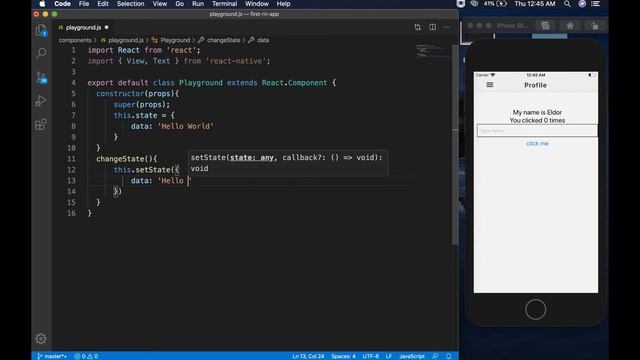
Task: Open Spotlight search in menu bar
Action: [567, 4]
